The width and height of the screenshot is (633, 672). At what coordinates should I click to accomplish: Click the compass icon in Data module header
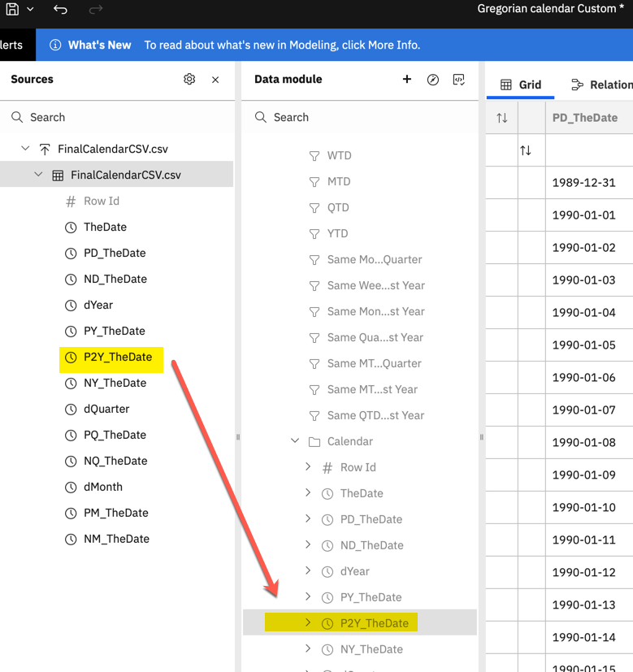click(x=433, y=80)
